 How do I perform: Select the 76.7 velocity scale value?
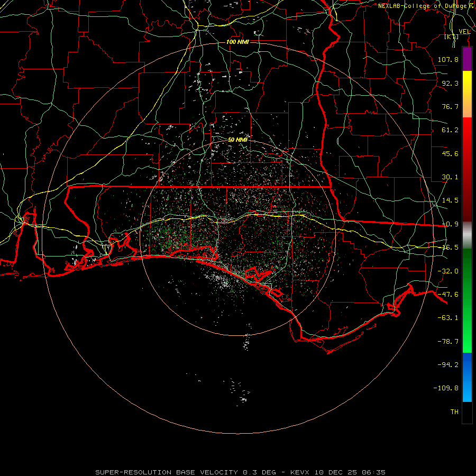pos(450,106)
